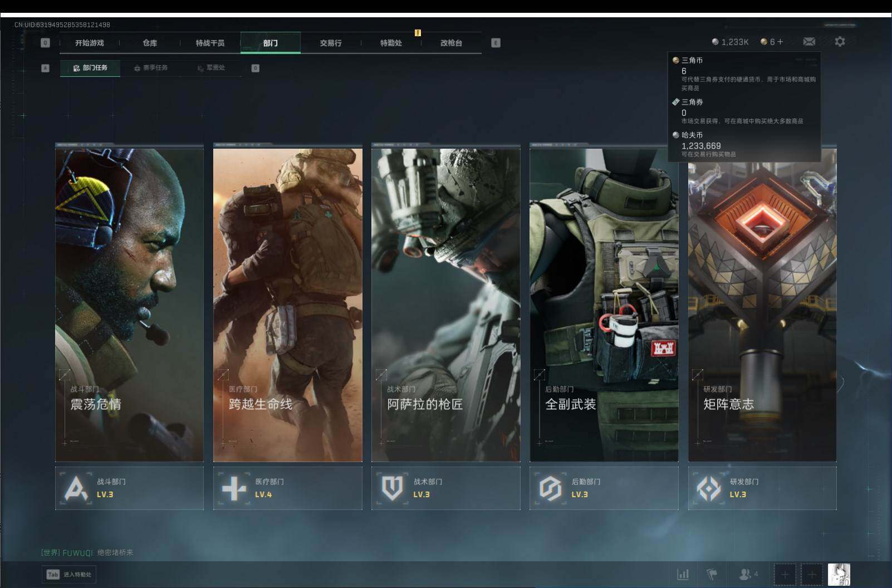Open the mail envelope icon
The height and width of the screenshot is (588, 892).
click(x=809, y=42)
